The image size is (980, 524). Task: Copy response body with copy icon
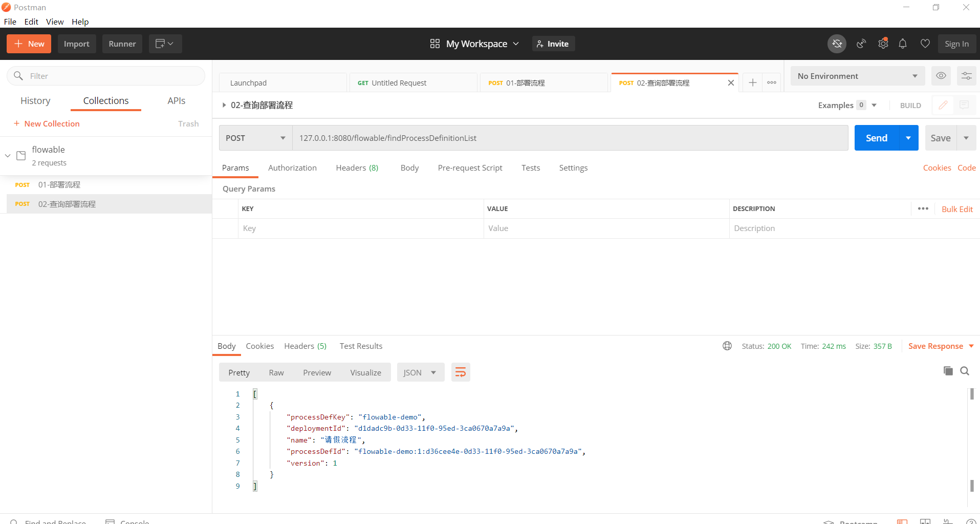click(x=948, y=371)
